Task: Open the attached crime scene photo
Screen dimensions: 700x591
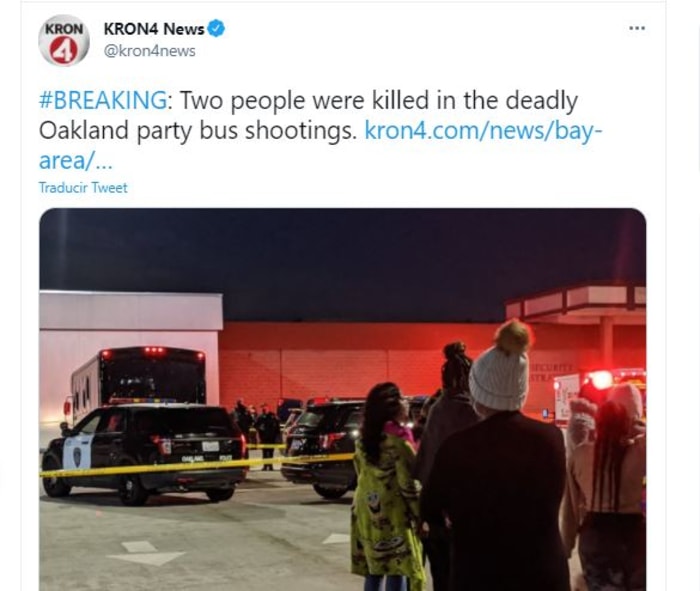Action: coord(342,400)
